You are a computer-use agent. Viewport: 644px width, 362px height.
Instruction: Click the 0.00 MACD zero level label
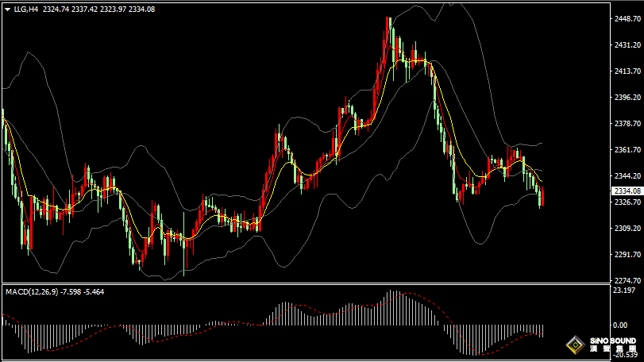click(619, 325)
